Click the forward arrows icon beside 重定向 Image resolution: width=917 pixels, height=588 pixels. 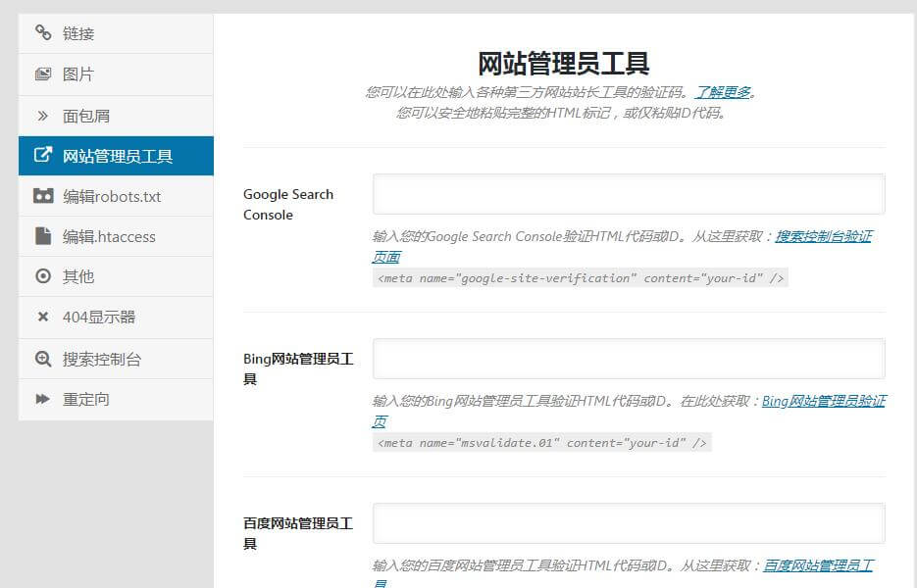pos(42,399)
